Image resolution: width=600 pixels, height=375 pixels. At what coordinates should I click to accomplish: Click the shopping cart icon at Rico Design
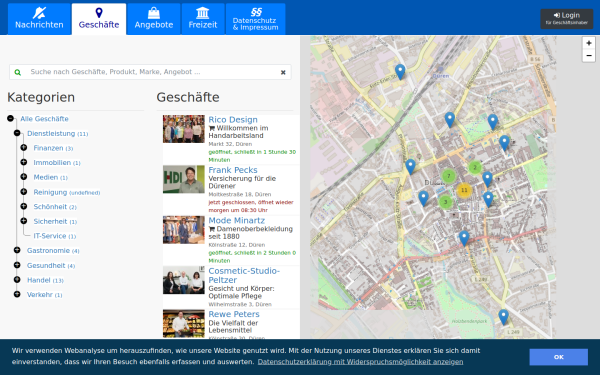[212, 128]
